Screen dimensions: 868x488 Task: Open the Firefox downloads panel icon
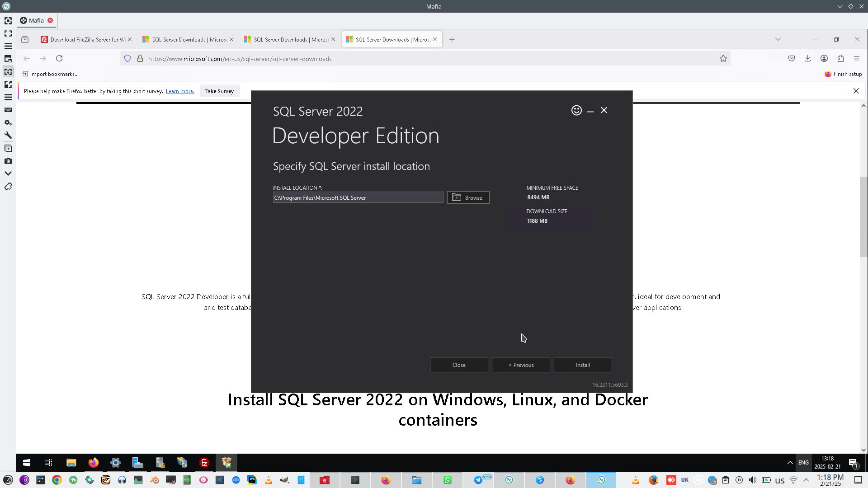coord(808,58)
